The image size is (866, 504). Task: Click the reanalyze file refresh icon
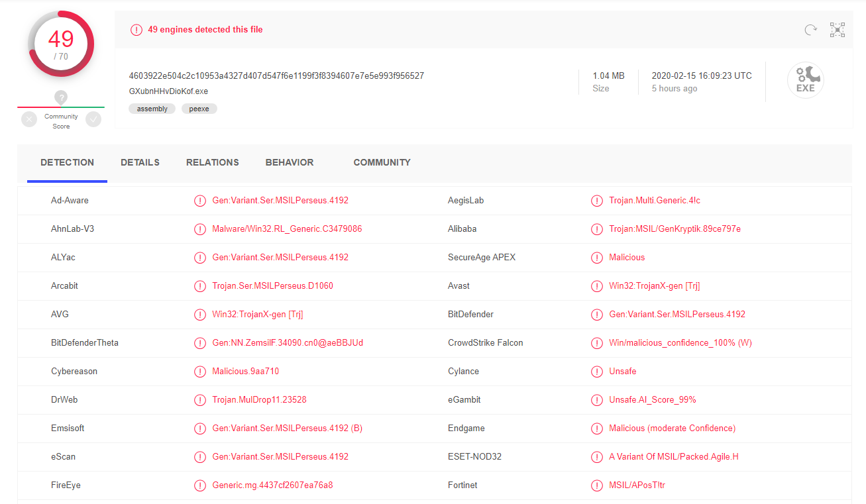[810, 30]
